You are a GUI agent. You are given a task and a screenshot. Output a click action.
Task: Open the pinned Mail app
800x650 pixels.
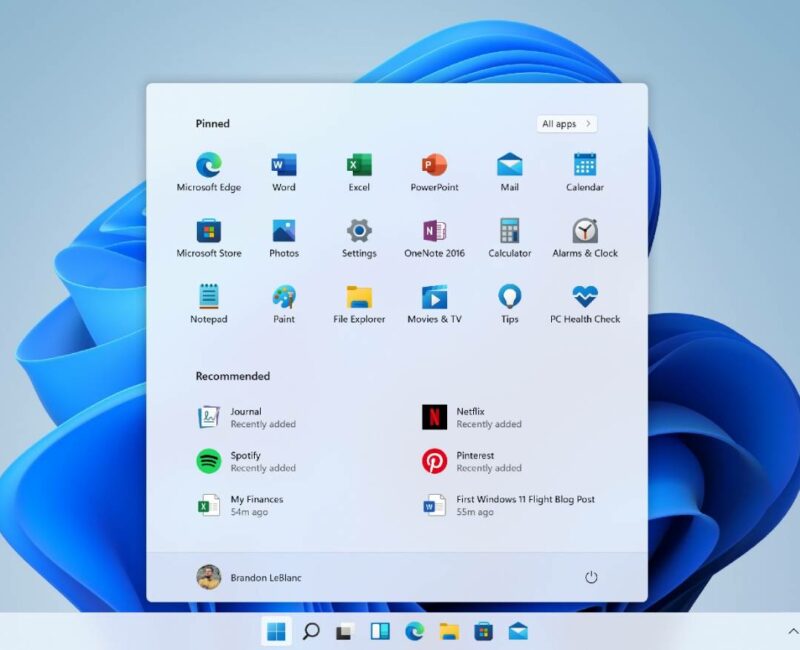point(510,172)
